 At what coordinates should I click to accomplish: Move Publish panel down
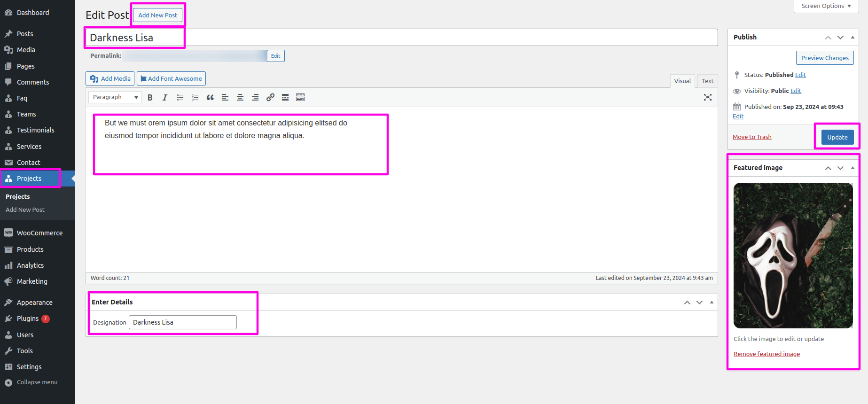840,37
